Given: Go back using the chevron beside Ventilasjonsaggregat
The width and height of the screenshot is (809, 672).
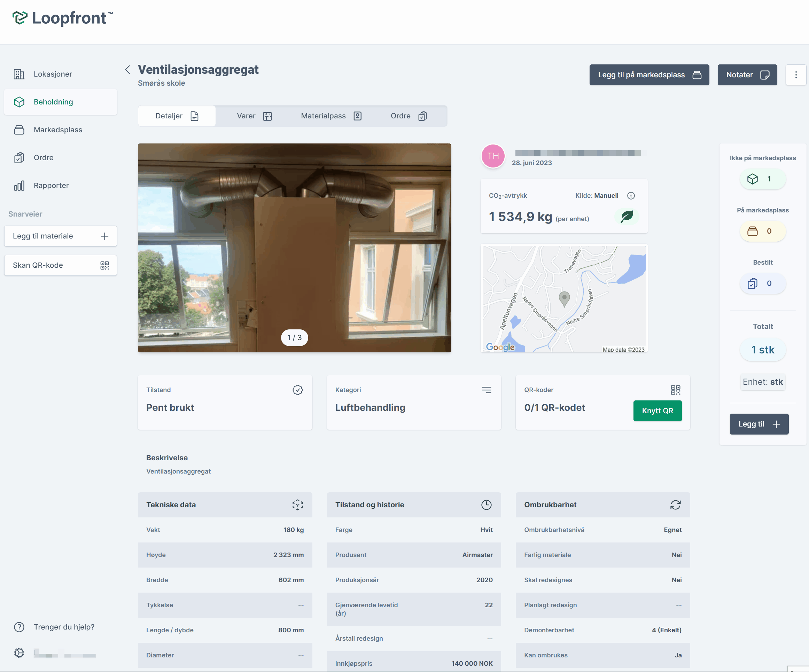Looking at the screenshot, I should point(127,70).
